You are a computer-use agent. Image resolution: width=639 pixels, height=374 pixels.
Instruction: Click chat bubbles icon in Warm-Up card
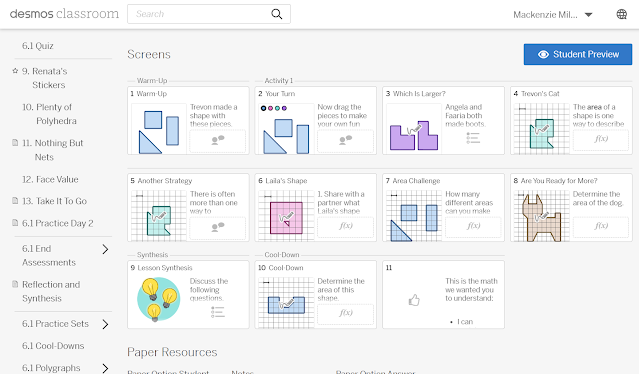pos(218,140)
